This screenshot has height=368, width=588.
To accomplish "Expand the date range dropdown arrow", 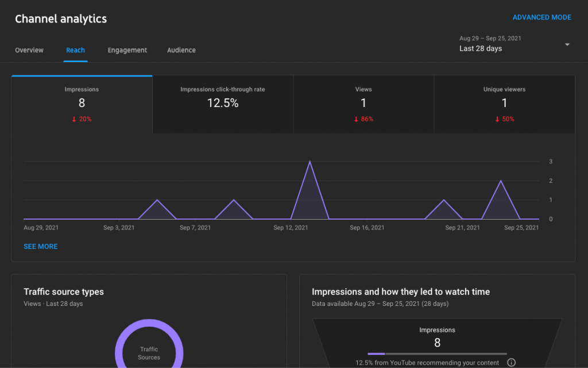I will (567, 45).
